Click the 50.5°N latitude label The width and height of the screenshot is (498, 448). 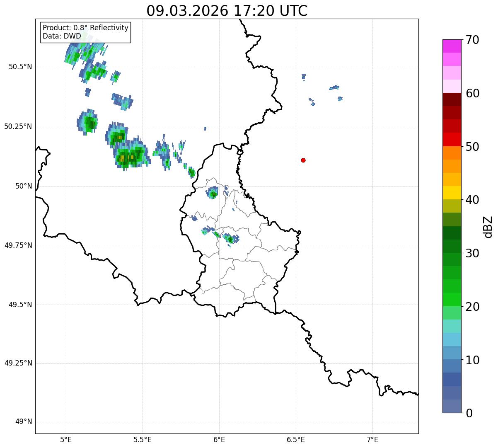tap(20, 67)
